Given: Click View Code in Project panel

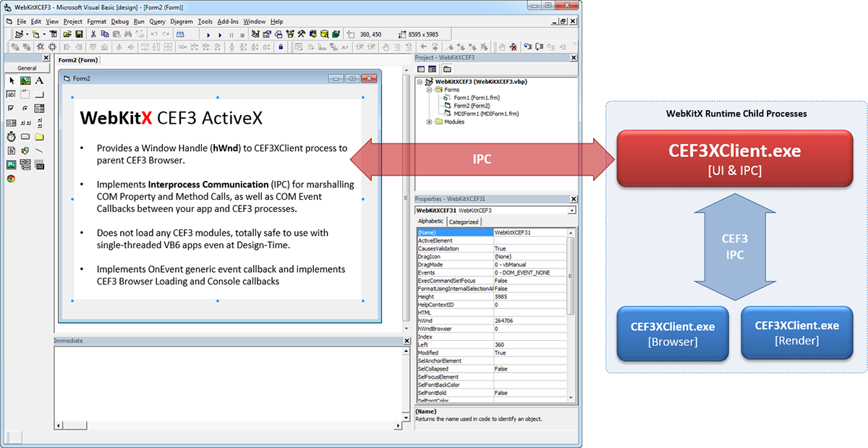Looking at the screenshot, I should (x=421, y=69).
